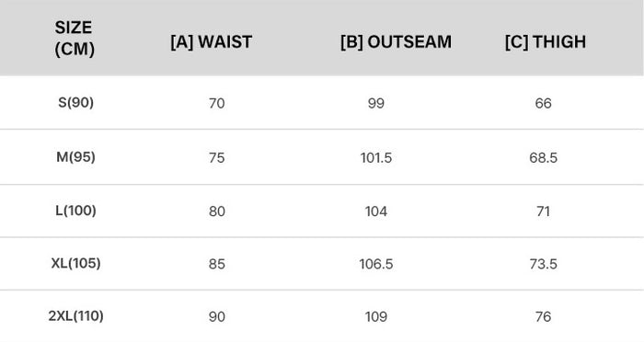Click thigh value 76

tap(544, 316)
